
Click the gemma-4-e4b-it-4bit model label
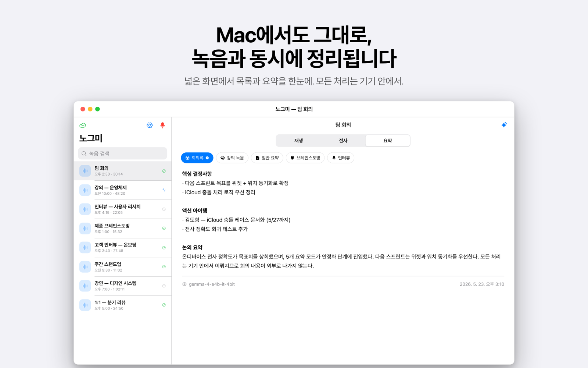pyautogui.click(x=212, y=284)
